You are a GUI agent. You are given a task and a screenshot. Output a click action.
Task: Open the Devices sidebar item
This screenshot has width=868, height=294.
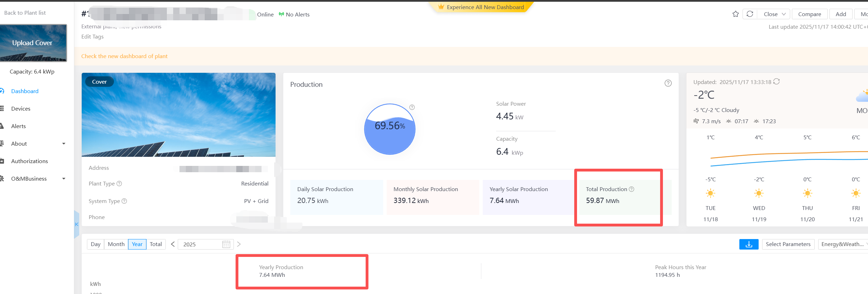(x=21, y=108)
